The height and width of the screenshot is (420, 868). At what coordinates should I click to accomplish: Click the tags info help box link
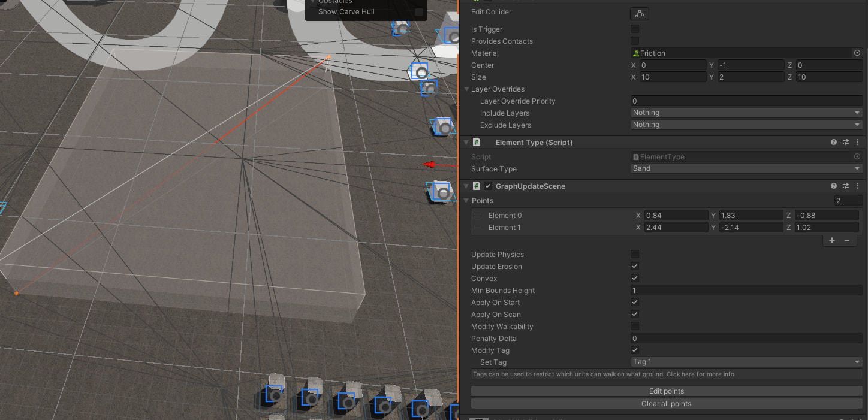(667, 374)
